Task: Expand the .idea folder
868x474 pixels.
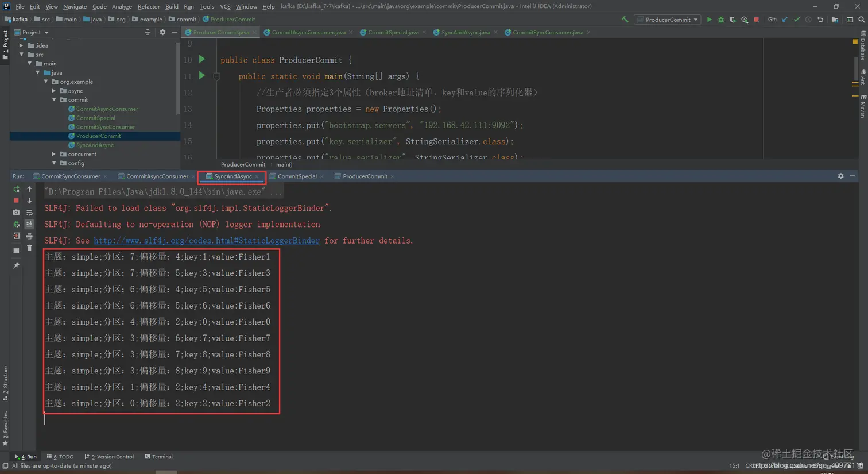Action: [22, 45]
